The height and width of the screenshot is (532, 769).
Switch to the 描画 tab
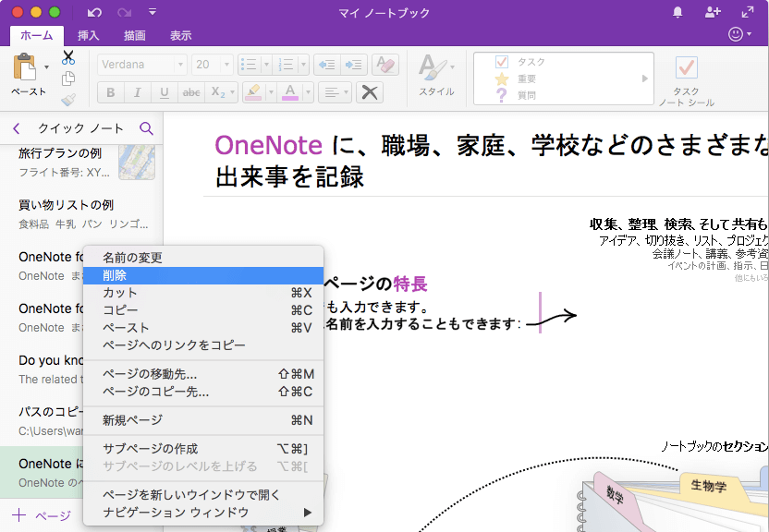coord(134,35)
